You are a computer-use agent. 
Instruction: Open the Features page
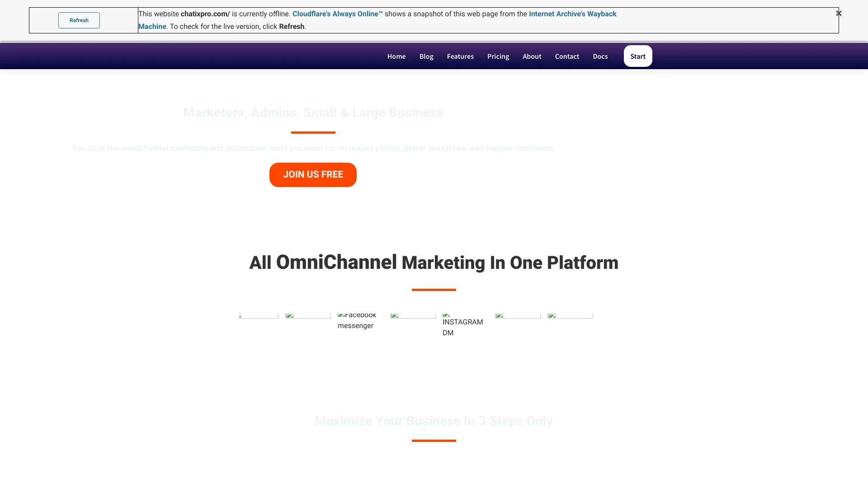(x=460, y=56)
